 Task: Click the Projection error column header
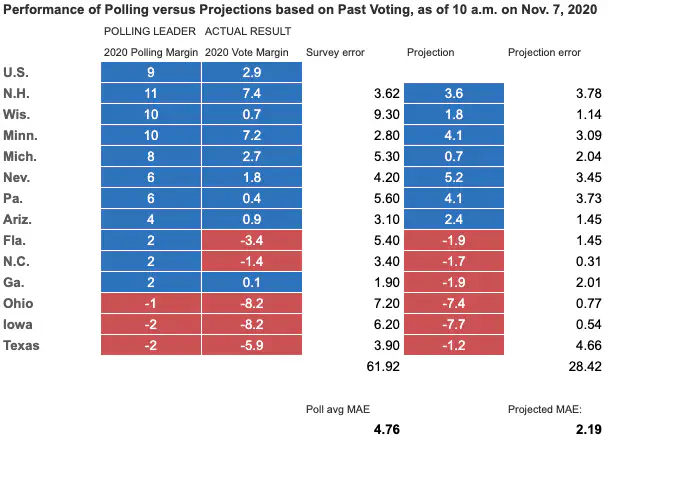tap(544, 52)
